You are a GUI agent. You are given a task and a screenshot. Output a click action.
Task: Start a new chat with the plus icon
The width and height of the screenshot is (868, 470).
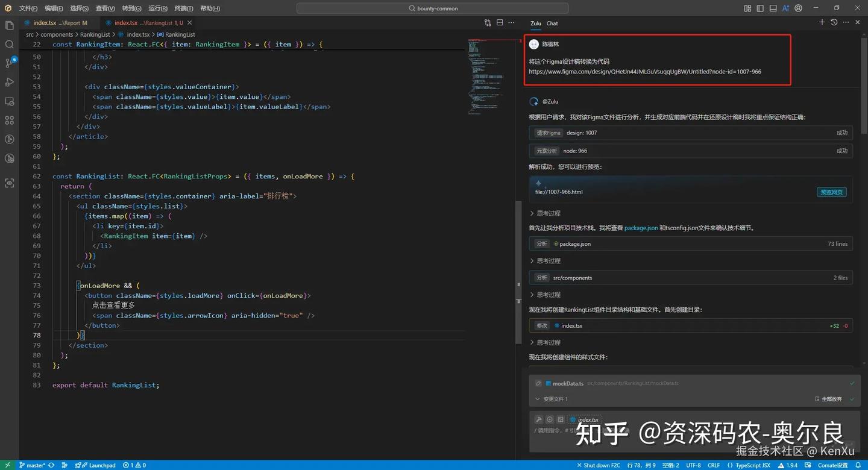822,22
